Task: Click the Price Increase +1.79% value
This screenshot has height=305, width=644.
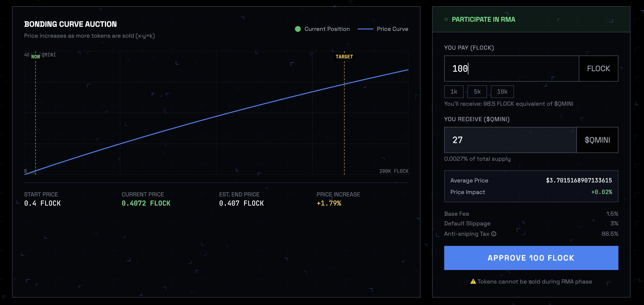Action: [329, 203]
